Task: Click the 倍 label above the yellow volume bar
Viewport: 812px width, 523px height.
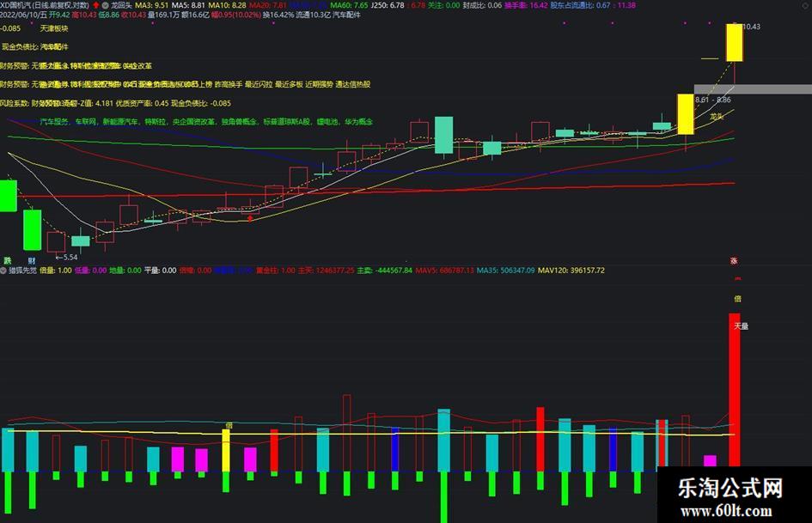Action: 229,425
